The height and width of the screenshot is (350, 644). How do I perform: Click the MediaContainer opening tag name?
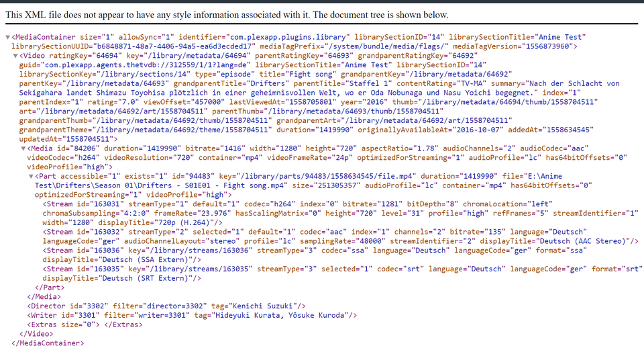tap(45, 37)
